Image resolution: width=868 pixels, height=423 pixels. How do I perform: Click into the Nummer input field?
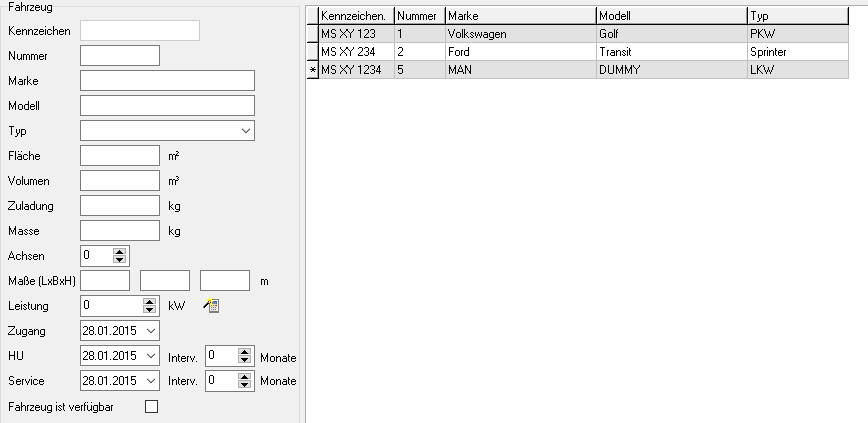click(x=120, y=55)
